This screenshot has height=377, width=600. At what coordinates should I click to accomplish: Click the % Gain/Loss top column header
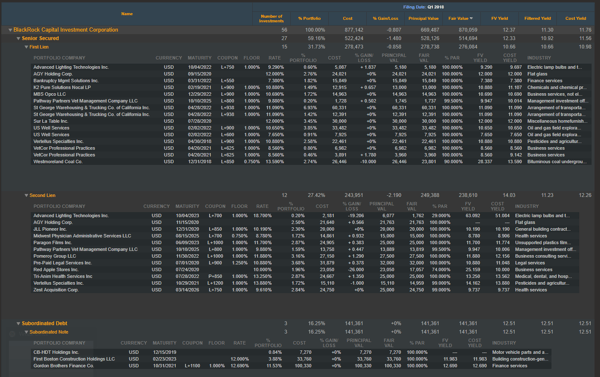pos(385,18)
